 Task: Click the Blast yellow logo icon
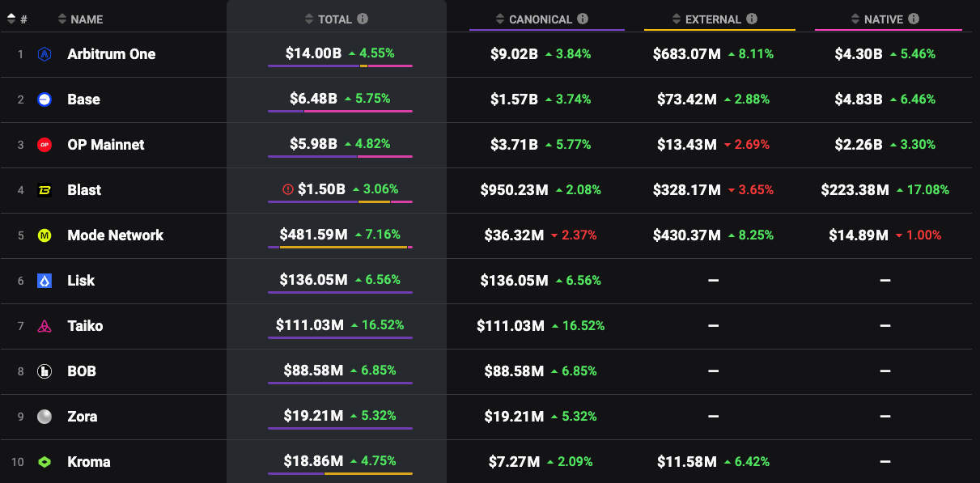45,190
